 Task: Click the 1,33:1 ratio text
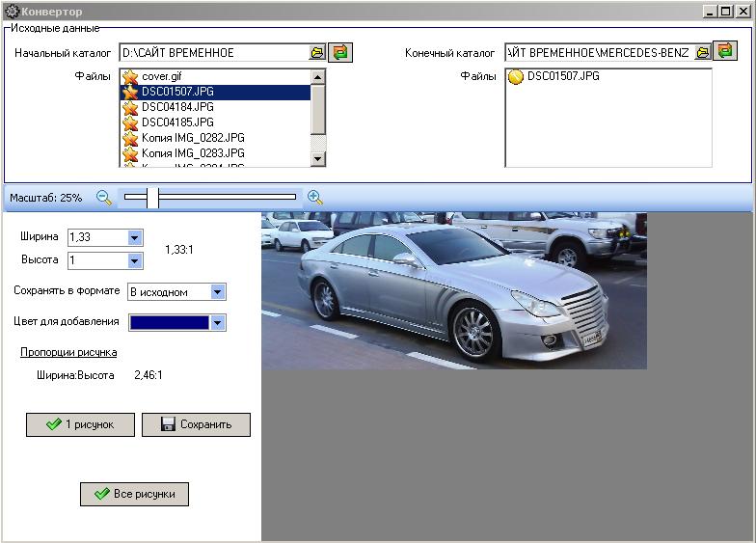(179, 249)
